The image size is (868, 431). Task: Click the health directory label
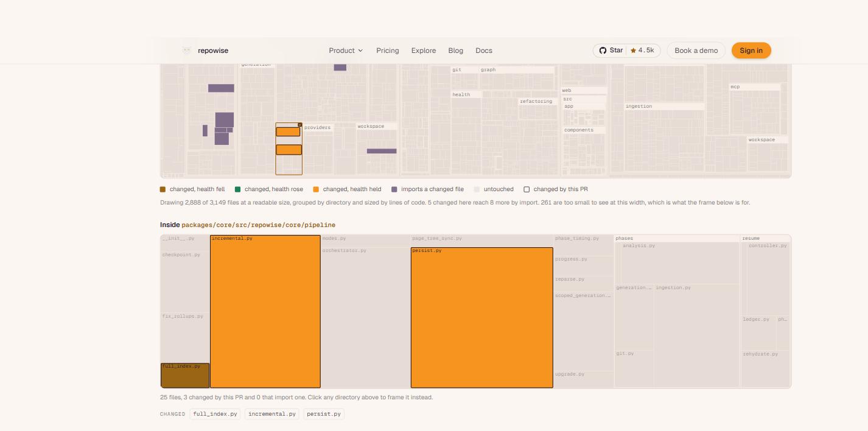click(461, 94)
